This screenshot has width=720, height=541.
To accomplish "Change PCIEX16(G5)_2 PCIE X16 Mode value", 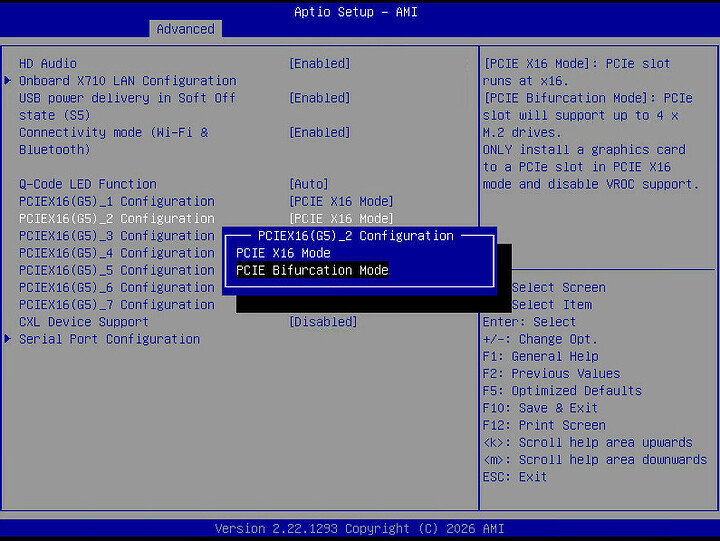I will 341,219.
